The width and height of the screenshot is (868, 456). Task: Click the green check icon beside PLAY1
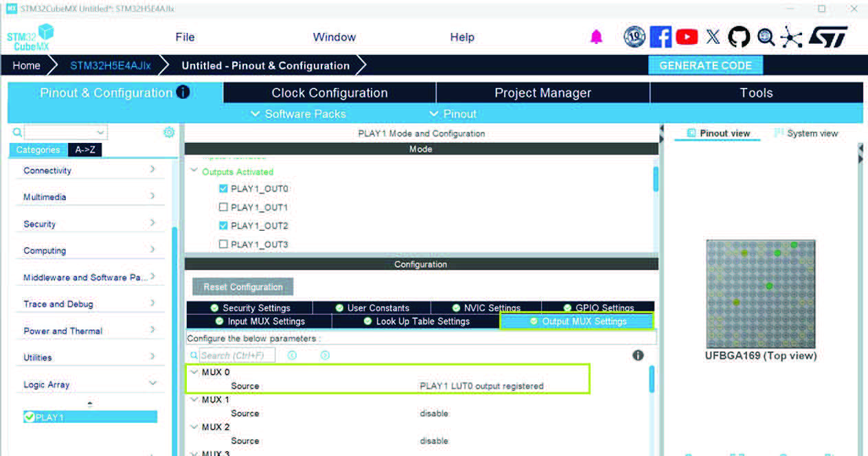[x=29, y=417]
